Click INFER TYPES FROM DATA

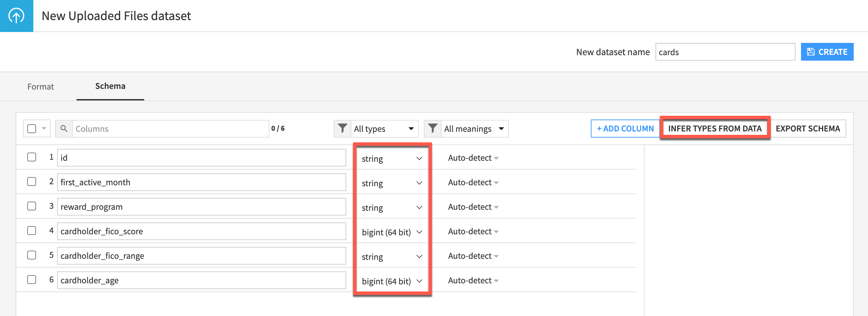715,129
